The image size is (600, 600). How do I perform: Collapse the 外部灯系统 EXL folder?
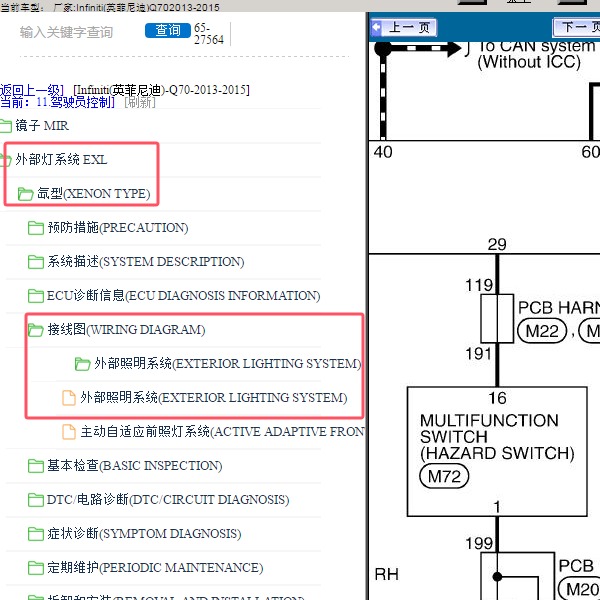coord(5,160)
